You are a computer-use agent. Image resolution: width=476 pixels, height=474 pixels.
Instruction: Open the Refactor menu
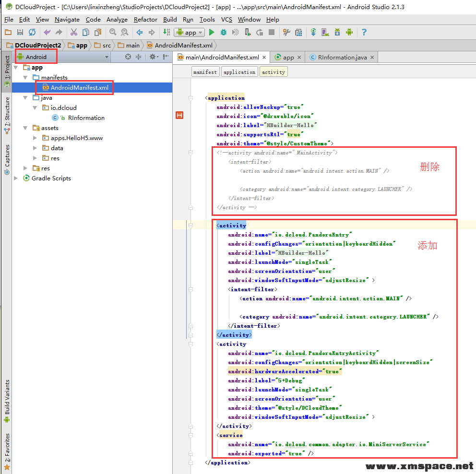click(145, 19)
